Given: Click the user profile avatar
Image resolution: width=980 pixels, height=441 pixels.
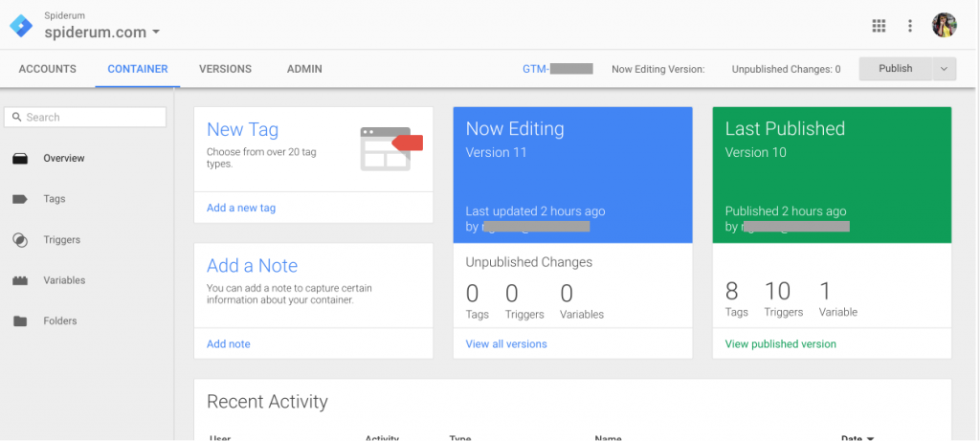Looking at the screenshot, I should click(x=945, y=25).
